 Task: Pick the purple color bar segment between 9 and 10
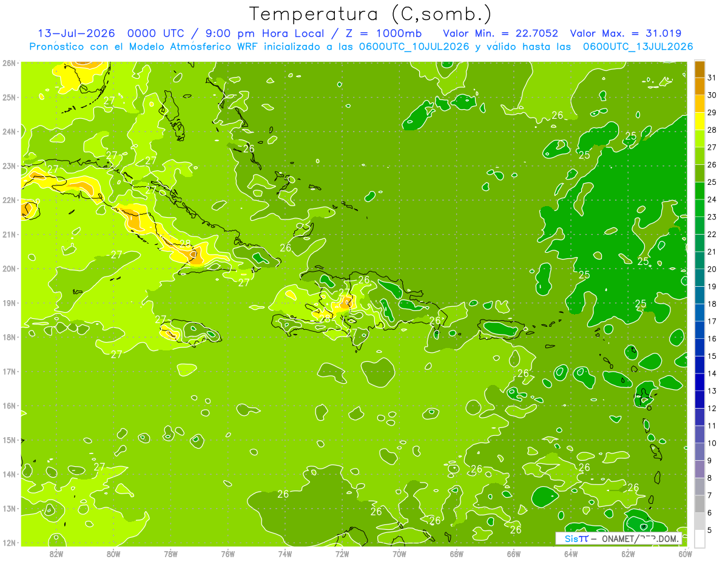click(x=699, y=452)
